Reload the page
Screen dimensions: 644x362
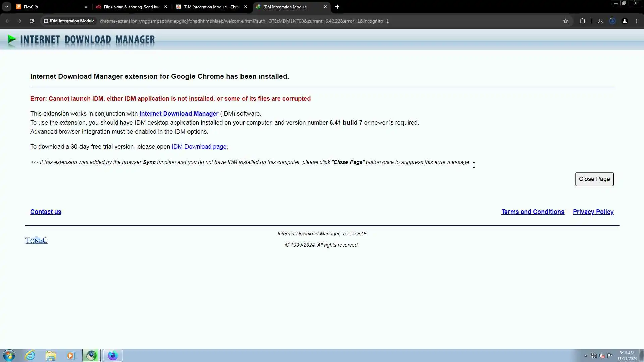pyautogui.click(x=32, y=21)
